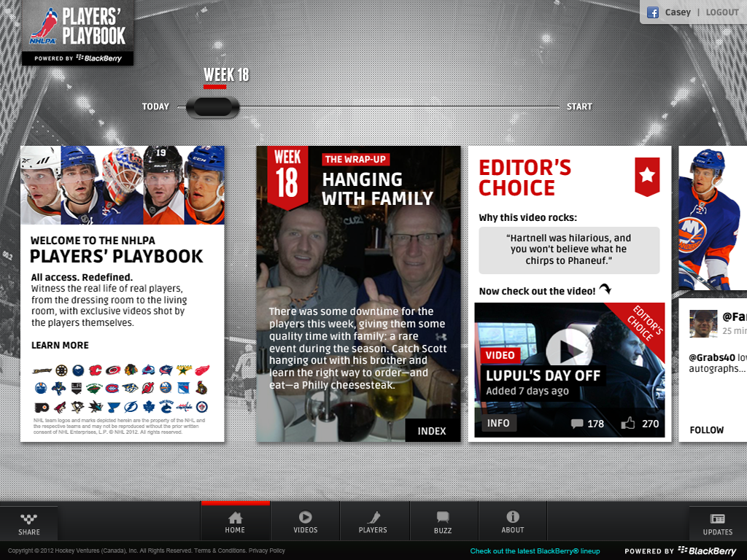The height and width of the screenshot is (560, 747).
Task: Click the Pittsburgh Penguins logo
Action: click(77, 407)
